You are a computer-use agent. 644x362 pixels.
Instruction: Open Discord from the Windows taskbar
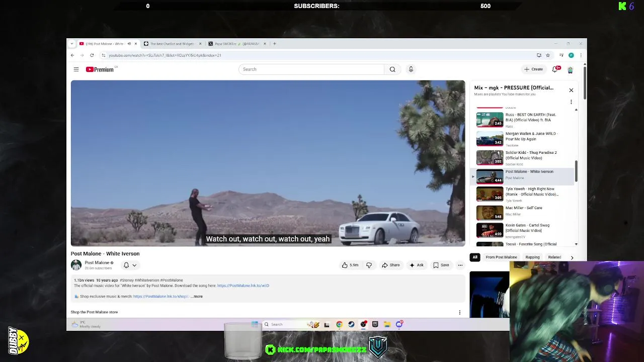click(x=399, y=324)
